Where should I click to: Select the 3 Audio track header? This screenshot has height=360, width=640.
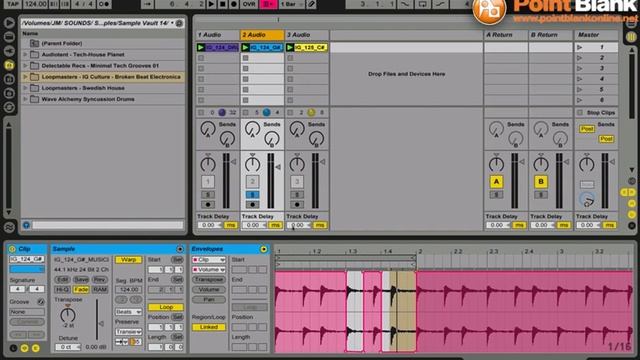pos(307,35)
